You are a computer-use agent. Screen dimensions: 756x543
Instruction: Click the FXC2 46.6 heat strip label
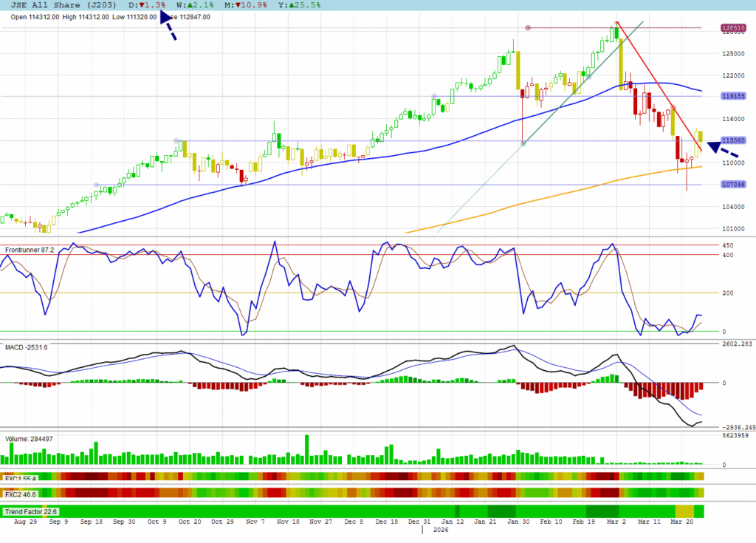21,493
